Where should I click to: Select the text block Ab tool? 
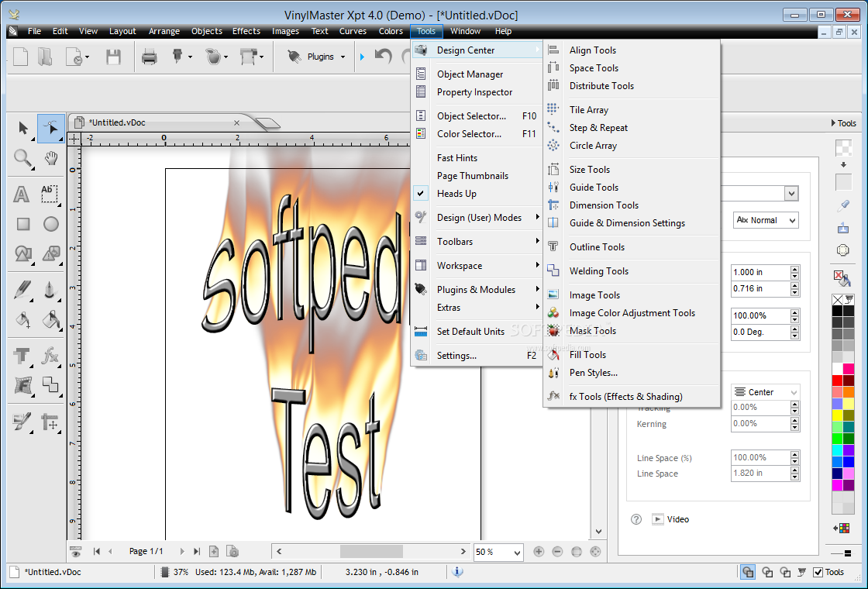[50, 195]
